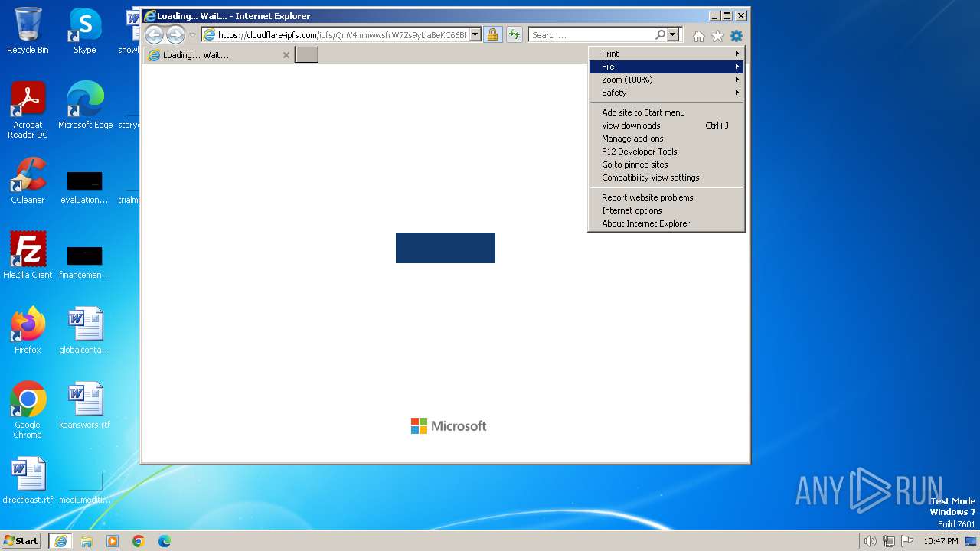
Task: Open Windows Media Player taskbar icon
Action: click(113, 541)
